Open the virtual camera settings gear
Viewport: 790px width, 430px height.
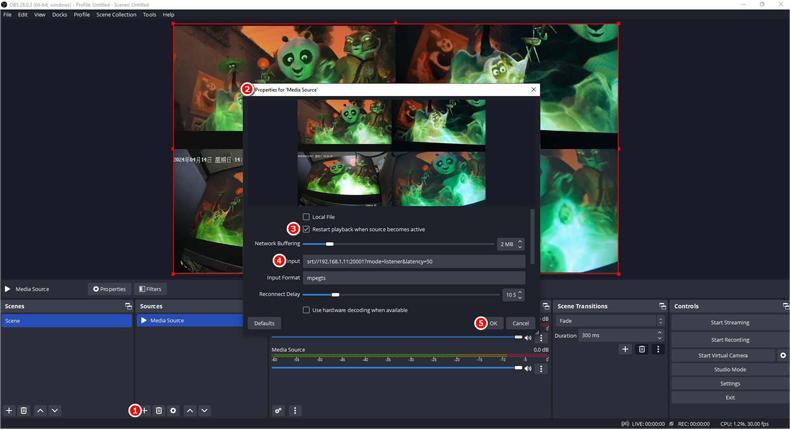coord(783,355)
